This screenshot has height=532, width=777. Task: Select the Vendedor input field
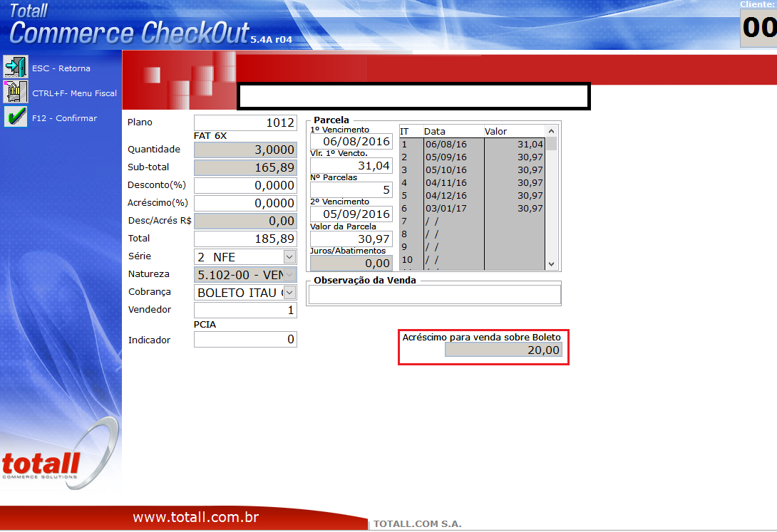click(245, 310)
